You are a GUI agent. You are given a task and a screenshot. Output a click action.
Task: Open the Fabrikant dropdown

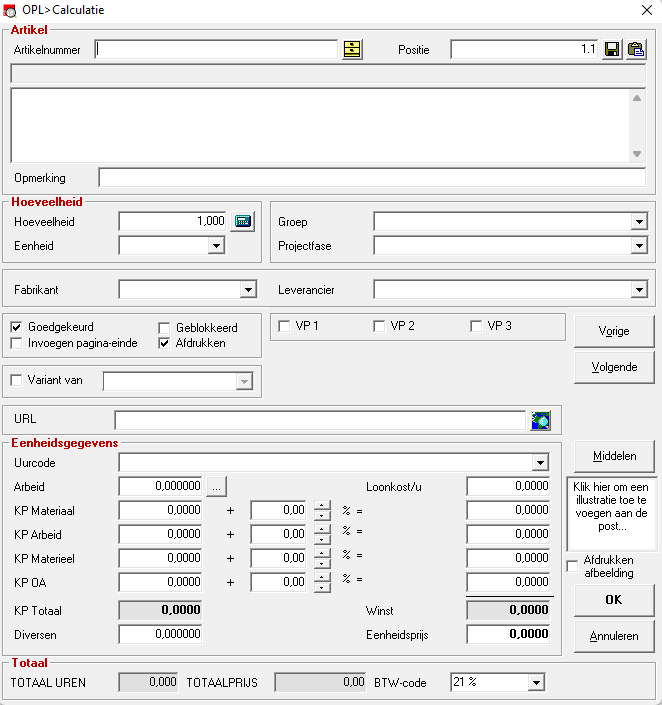248,290
